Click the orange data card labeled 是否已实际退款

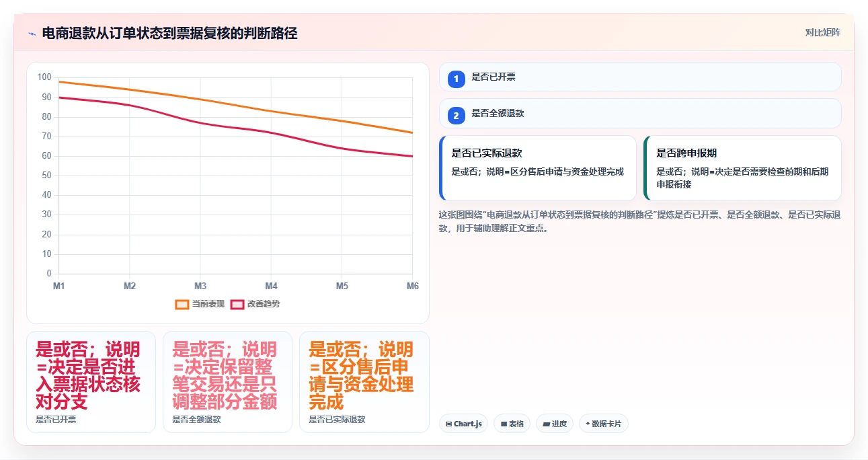pyautogui.click(x=364, y=382)
